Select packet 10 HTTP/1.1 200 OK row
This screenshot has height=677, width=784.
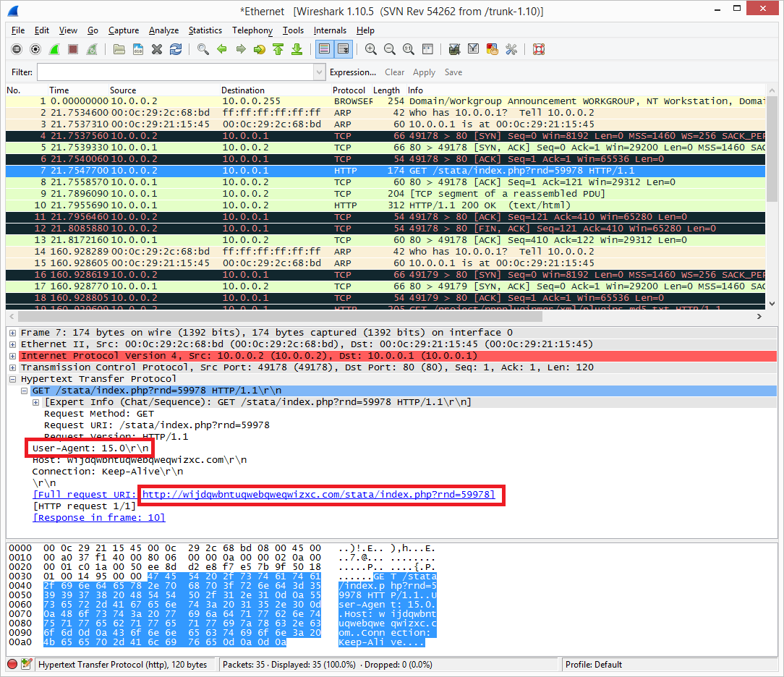(385, 205)
